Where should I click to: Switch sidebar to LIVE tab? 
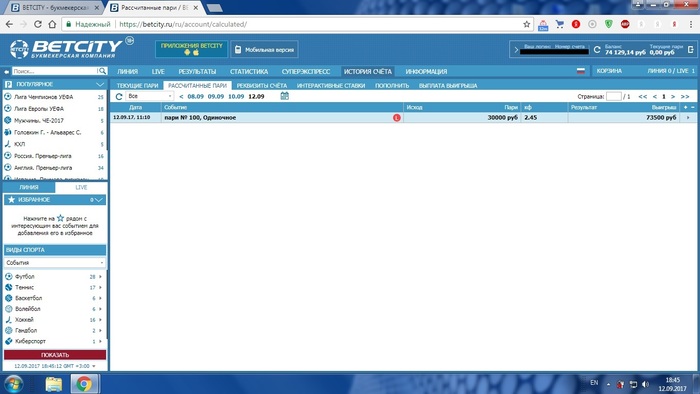[81, 187]
